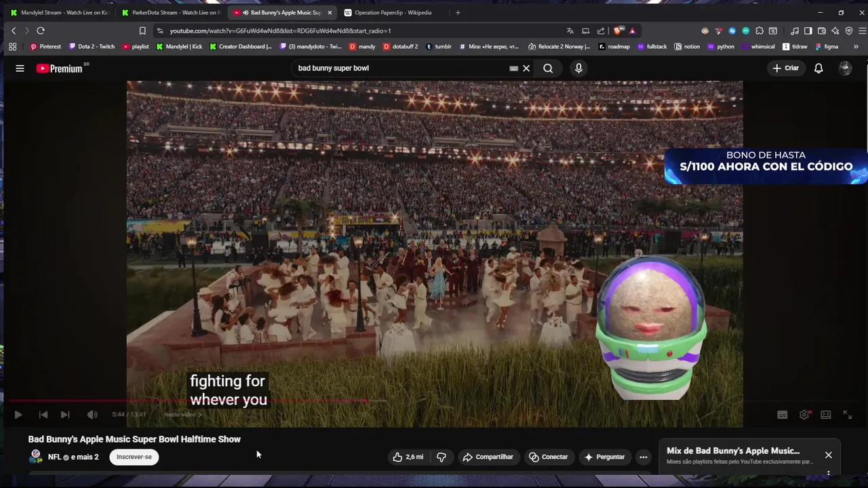Open the NFL channel avatar

(x=36, y=457)
